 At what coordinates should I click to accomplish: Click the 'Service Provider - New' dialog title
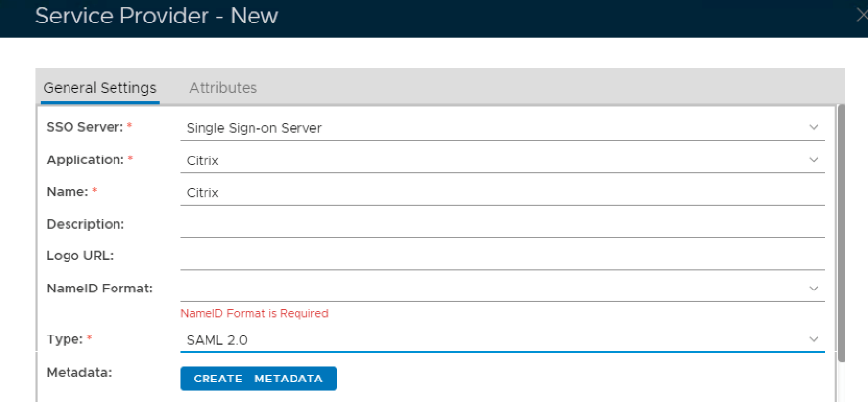[157, 17]
